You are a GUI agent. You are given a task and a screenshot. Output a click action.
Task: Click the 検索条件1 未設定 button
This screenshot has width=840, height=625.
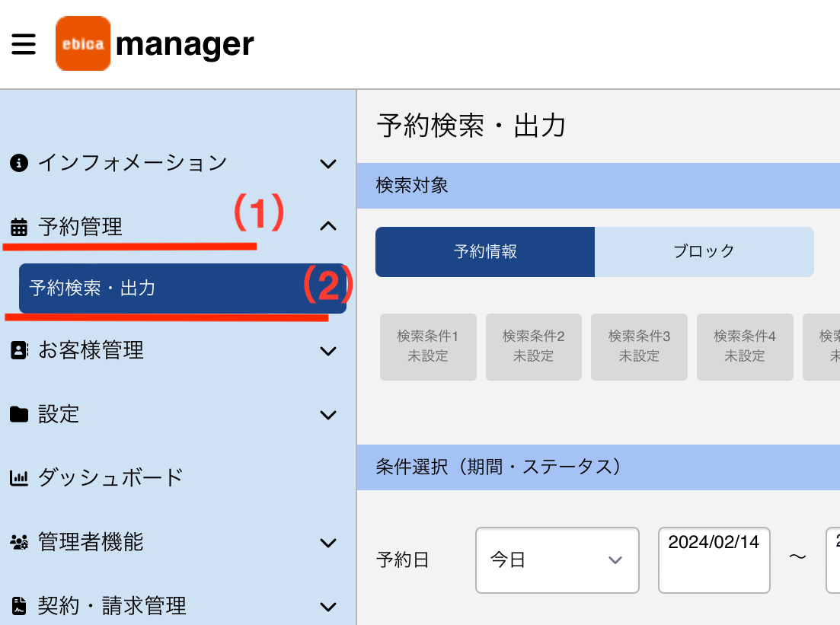click(x=428, y=346)
